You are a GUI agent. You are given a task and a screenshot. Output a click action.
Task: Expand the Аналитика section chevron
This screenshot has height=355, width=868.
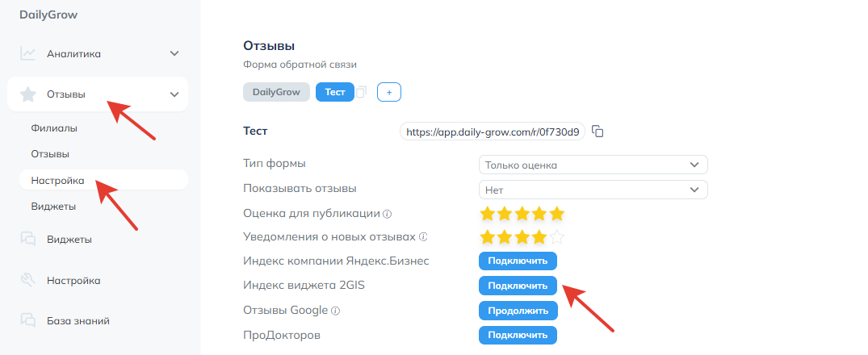174,53
